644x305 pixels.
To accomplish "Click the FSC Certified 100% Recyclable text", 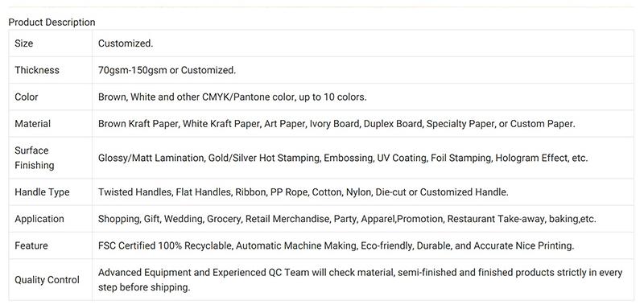I will point(336,245).
